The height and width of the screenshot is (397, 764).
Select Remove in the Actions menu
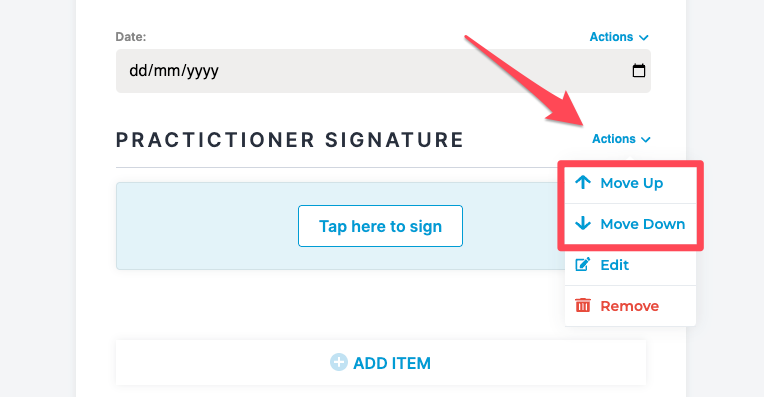(630, 306)
